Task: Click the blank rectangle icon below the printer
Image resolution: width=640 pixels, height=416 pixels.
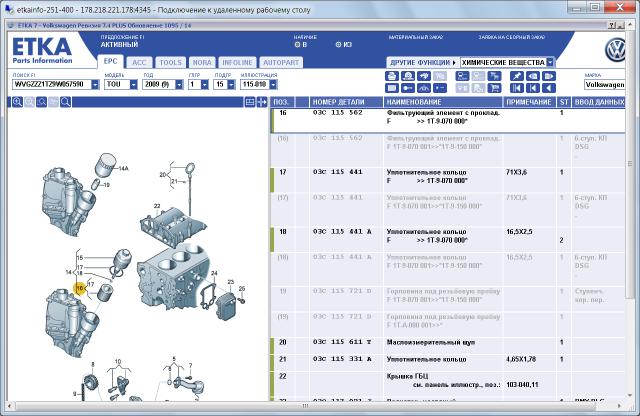Action: 391,88
